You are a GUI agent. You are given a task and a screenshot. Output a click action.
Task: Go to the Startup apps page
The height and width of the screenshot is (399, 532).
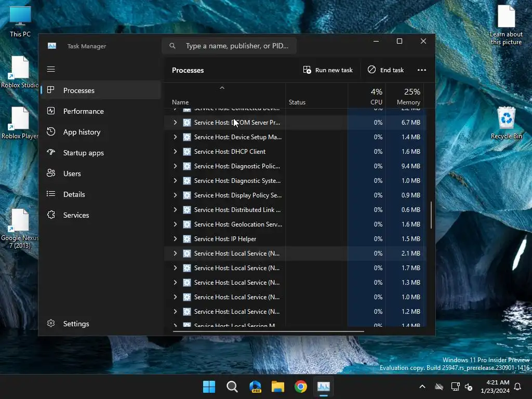(x=100, y=153)
